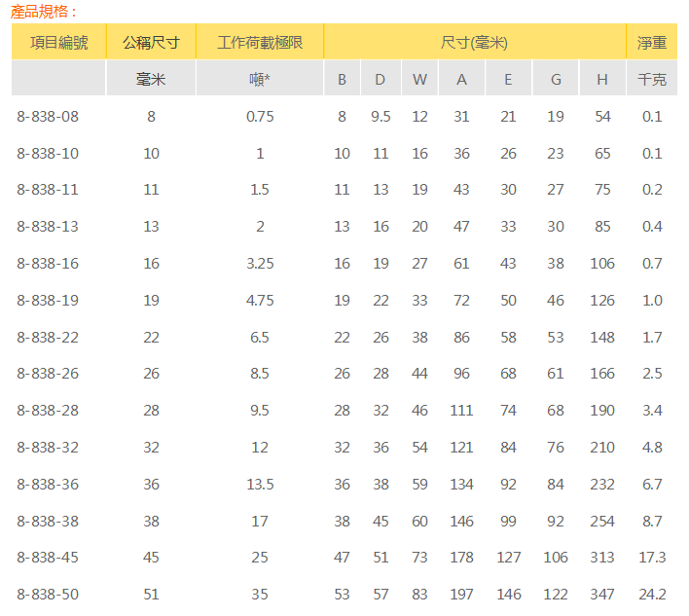689x616 pixels.
Task: Select the 24.2 net weight cell
Action: click(652, 595)
